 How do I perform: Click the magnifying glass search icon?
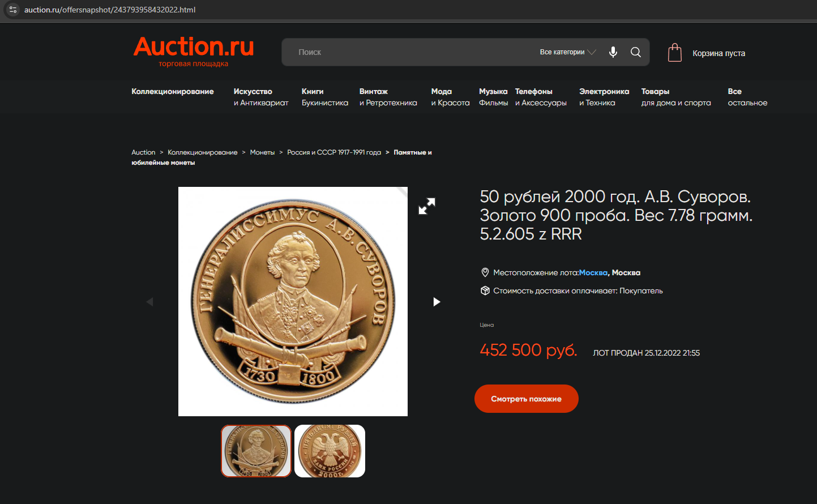click(x=636, y=52)
